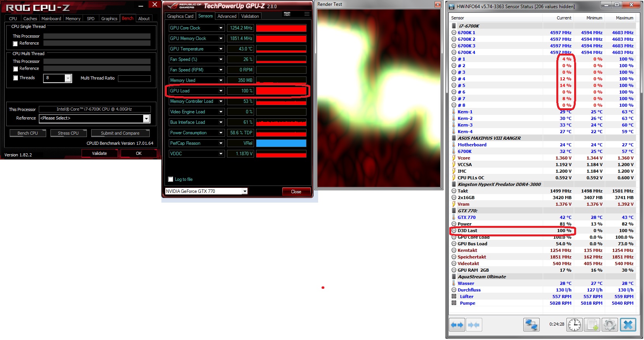
Task: Click the fan icon beside Lüfter
Action: coord(454,297)
